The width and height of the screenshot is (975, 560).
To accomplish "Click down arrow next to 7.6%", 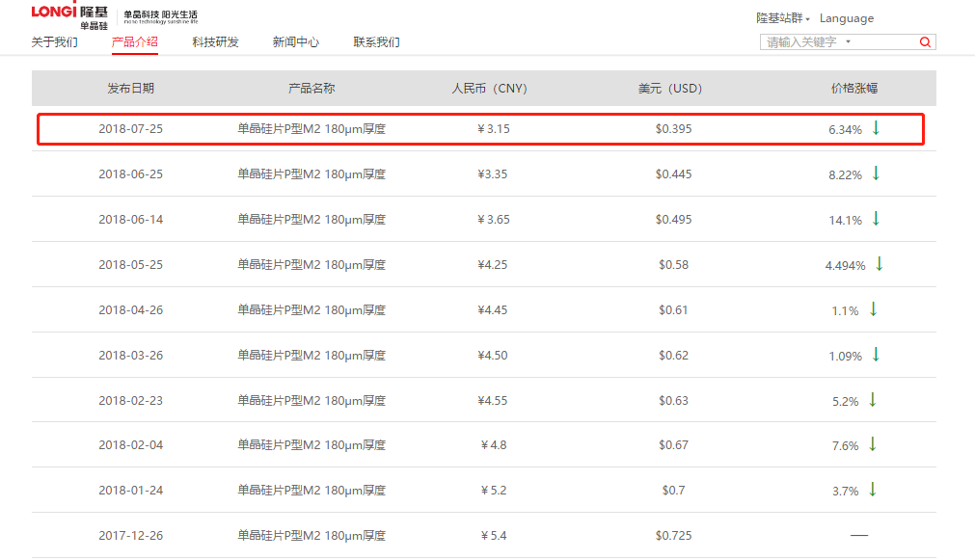I will 873,444.
